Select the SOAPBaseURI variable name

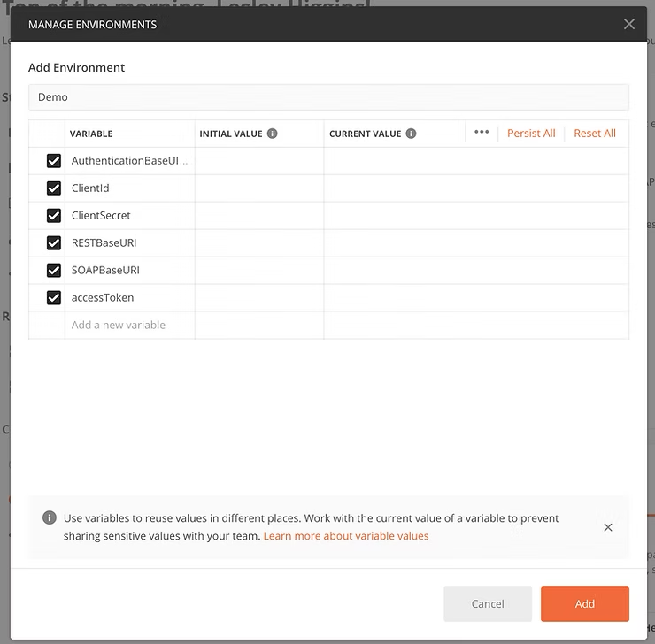[x=105, y=271]
